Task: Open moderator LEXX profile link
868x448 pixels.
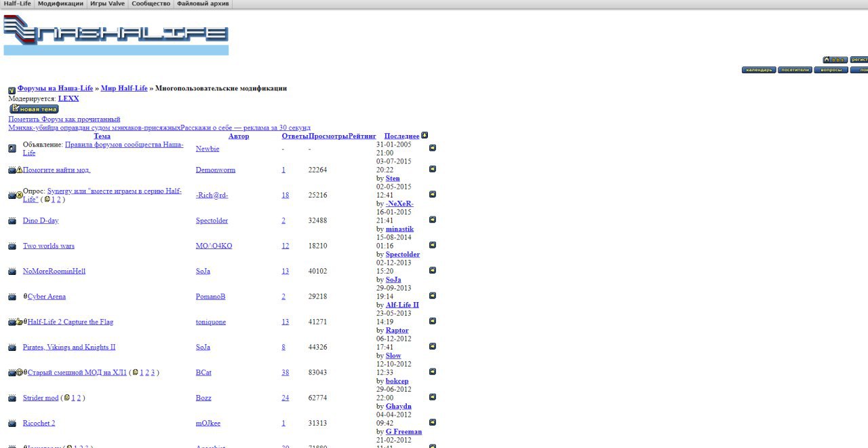Action: [68, 98]
